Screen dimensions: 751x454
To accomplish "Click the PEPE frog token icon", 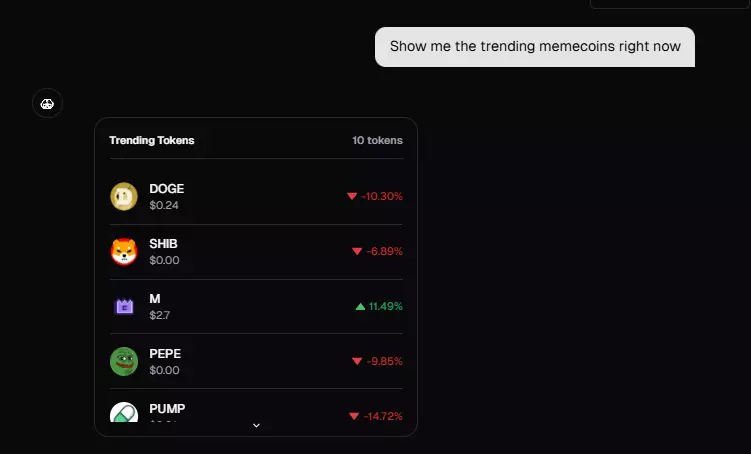I will click(x=123, y=361).
